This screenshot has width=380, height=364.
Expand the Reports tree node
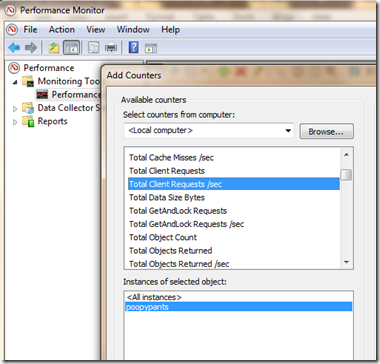[x=15, y=122]
